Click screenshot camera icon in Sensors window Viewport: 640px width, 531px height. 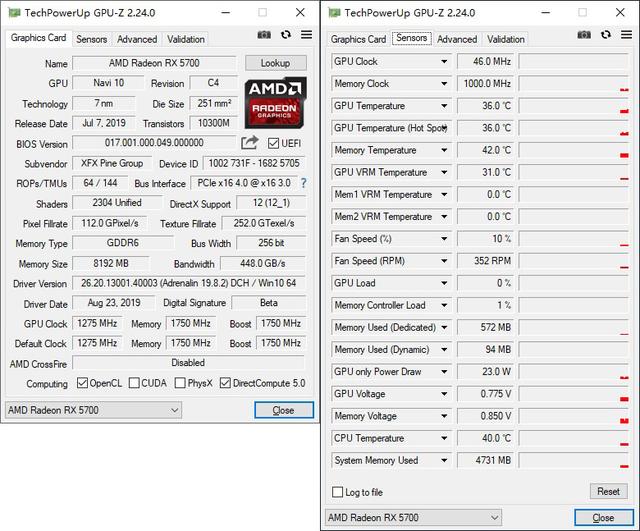pos(584,35)
